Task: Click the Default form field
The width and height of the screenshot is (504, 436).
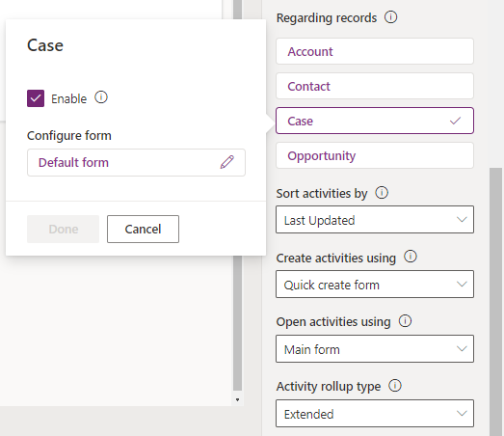Action: point(136,162)
